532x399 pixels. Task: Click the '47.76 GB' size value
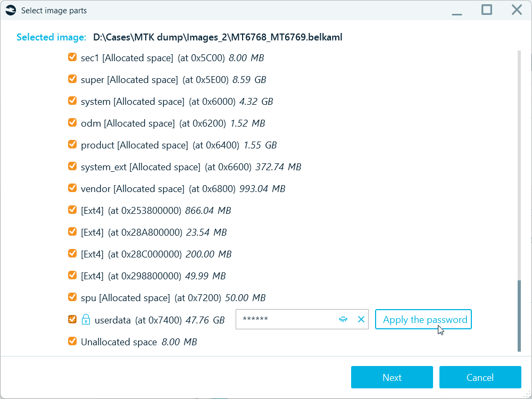tap(205, 320)
